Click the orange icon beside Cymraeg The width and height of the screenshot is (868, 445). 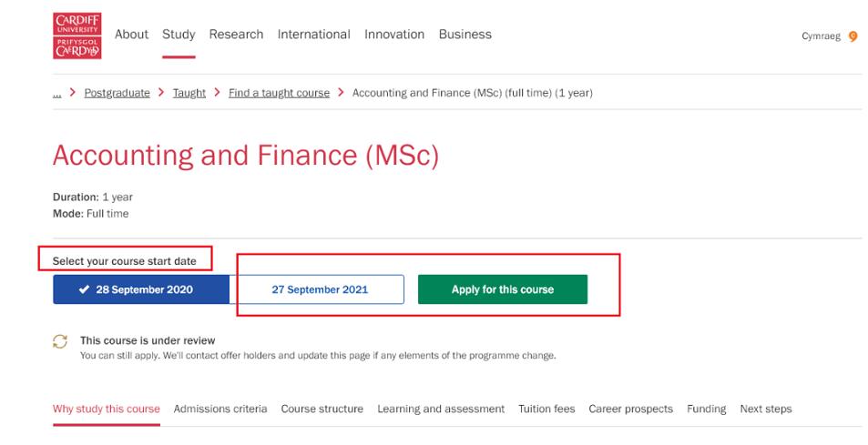(853, 35)
